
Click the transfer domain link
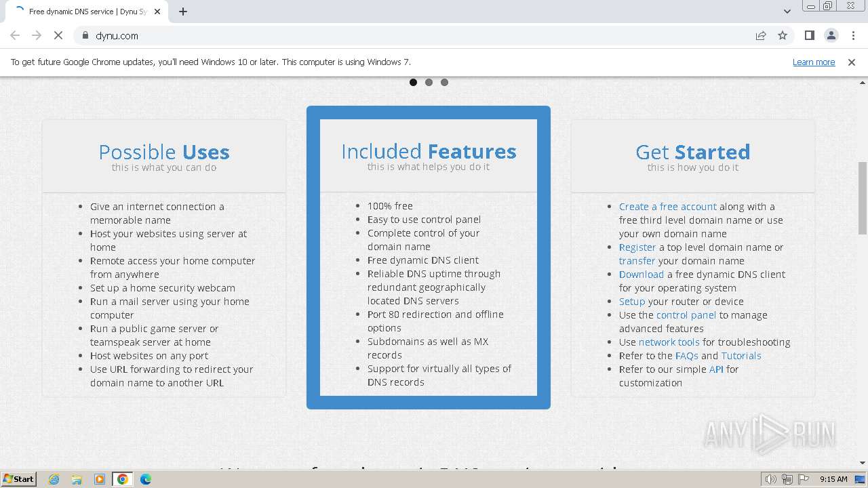[637, 261]
